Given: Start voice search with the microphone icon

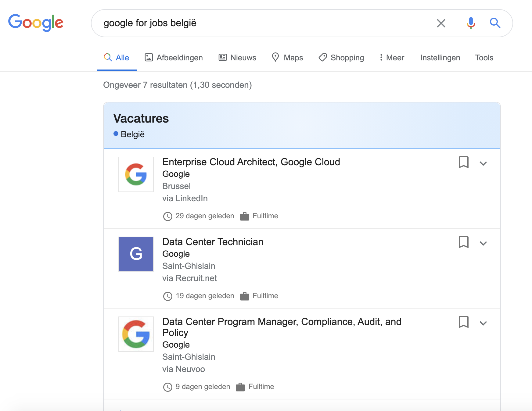Looking at the screenshot, I should click(x=471, y=23).
